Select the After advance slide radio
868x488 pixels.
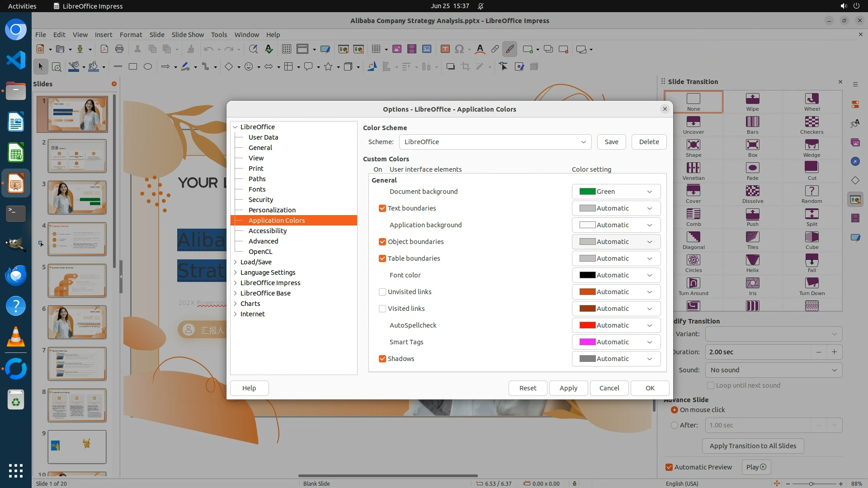coord(675,425)
